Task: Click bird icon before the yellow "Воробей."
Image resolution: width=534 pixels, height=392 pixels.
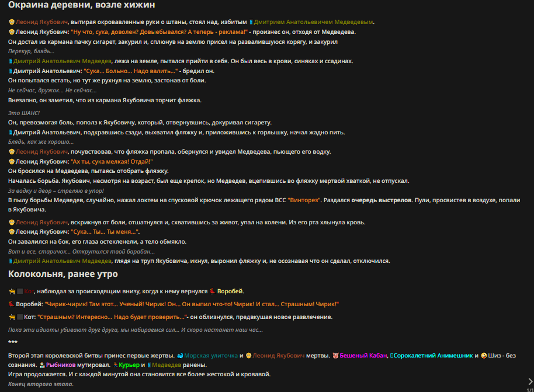Action: click(213, 291)
